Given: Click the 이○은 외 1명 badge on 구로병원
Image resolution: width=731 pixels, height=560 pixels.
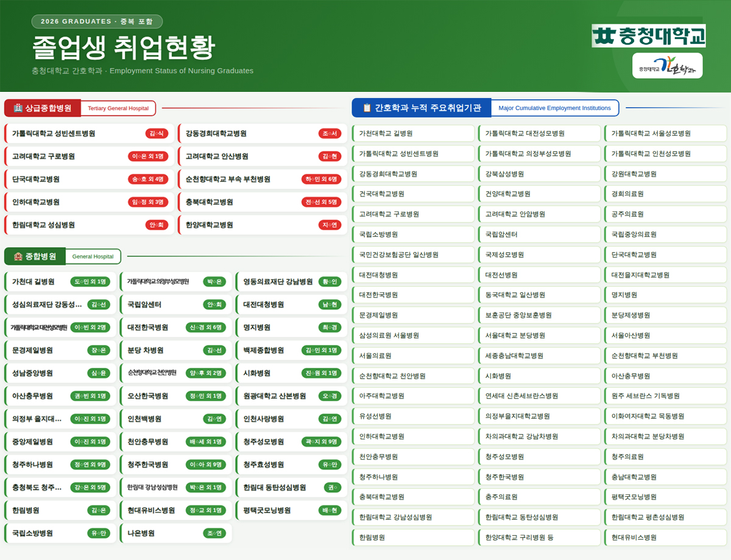Looking at the screenshot, I should pos(148,155).
